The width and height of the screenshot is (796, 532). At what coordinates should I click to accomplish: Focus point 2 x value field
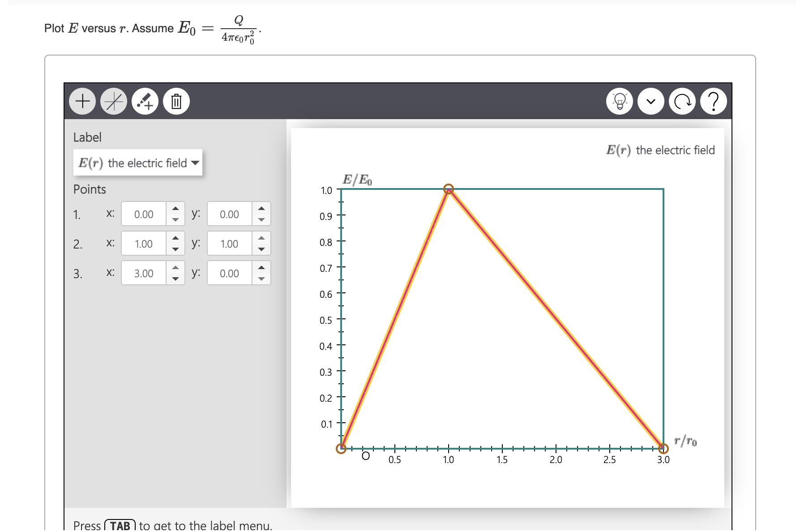pyautogui.click(x=144, y=244)
